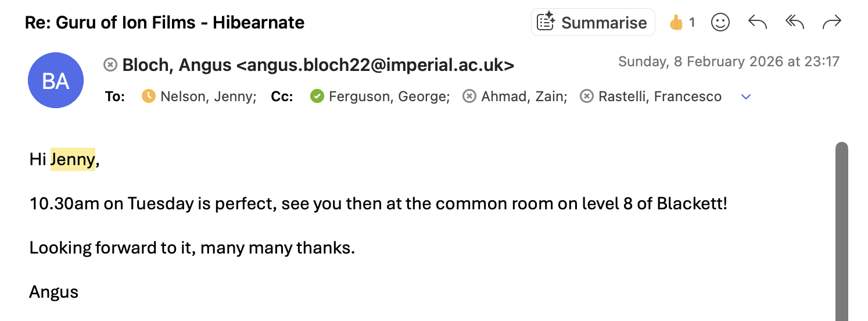The width and height of the screenshot is (868, 321).
Task: Click status icon next to Ahmad, Zain
Action: click(x=469, y=97)
